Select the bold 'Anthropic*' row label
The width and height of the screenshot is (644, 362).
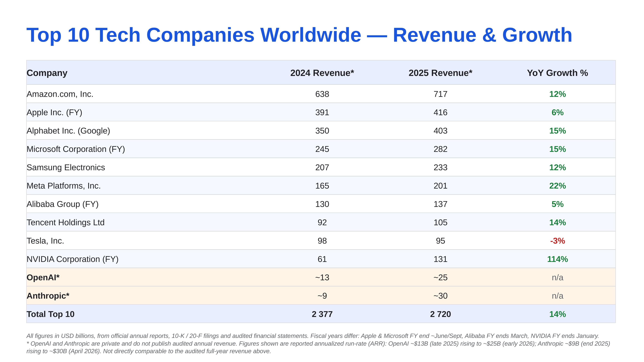point(48,296)
